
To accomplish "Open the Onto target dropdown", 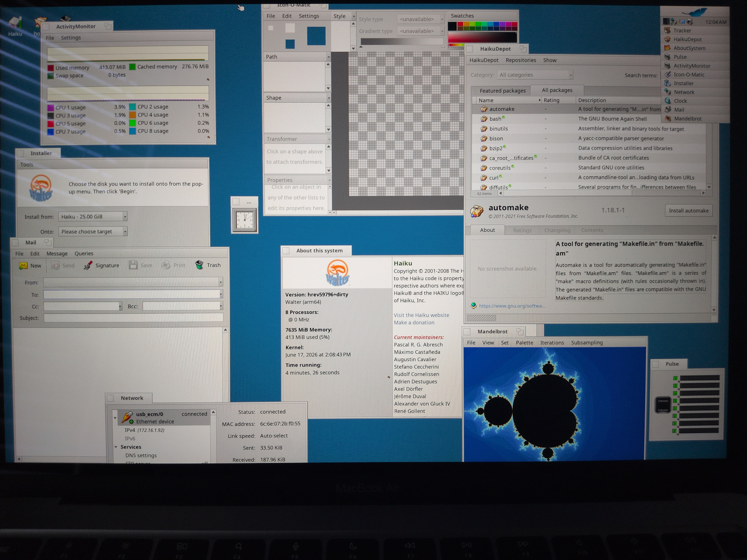I will pyautogui.click(x=93, y=231).
